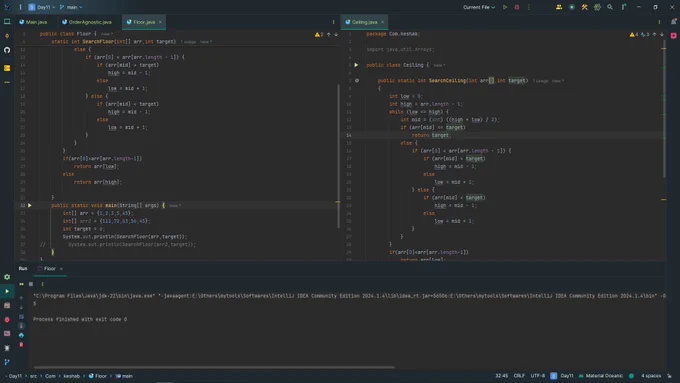The height and width of the screenshot is (383, 680).
Task: Open IDE and project settings icon
Action: pos(624,7)
